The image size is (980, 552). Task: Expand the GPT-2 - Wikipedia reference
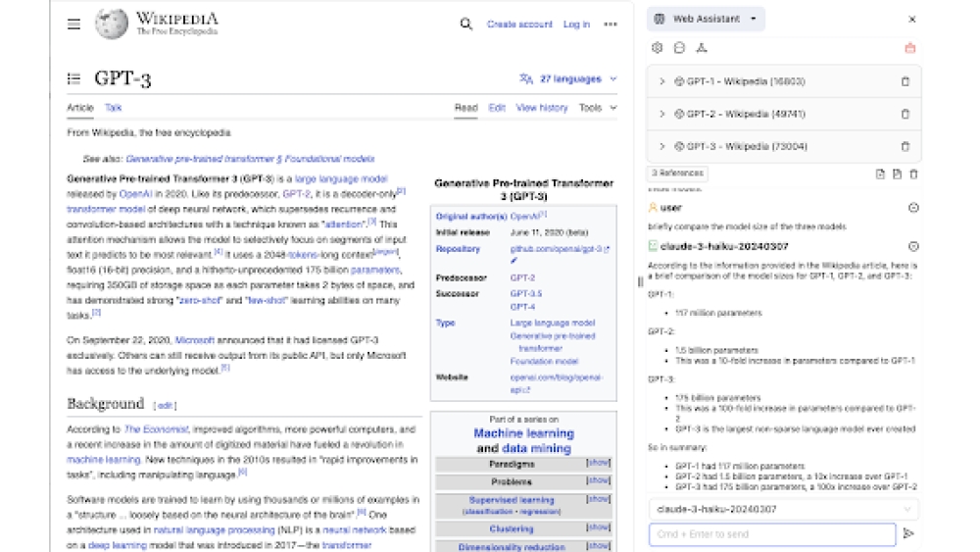coord(661,114)
